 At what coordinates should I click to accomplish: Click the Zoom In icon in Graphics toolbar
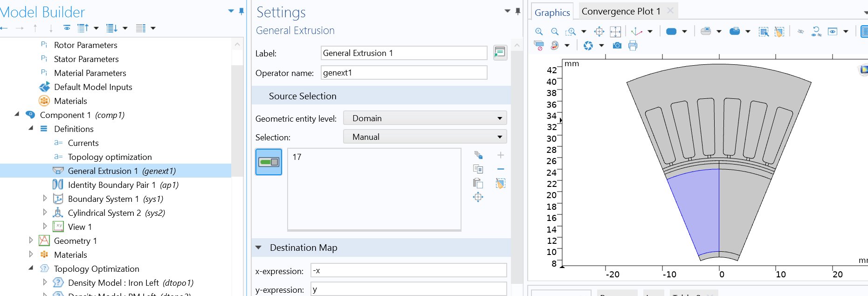[x=539, y=32]
